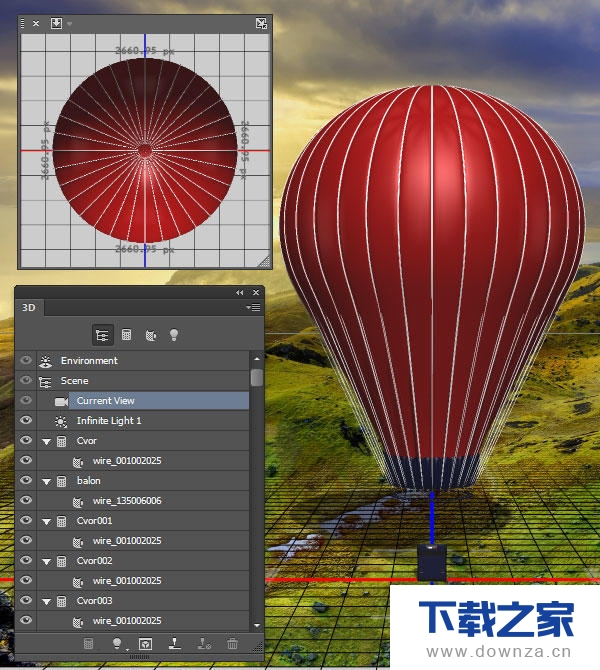Select the 3D panel tab

[x=29, y=308]
